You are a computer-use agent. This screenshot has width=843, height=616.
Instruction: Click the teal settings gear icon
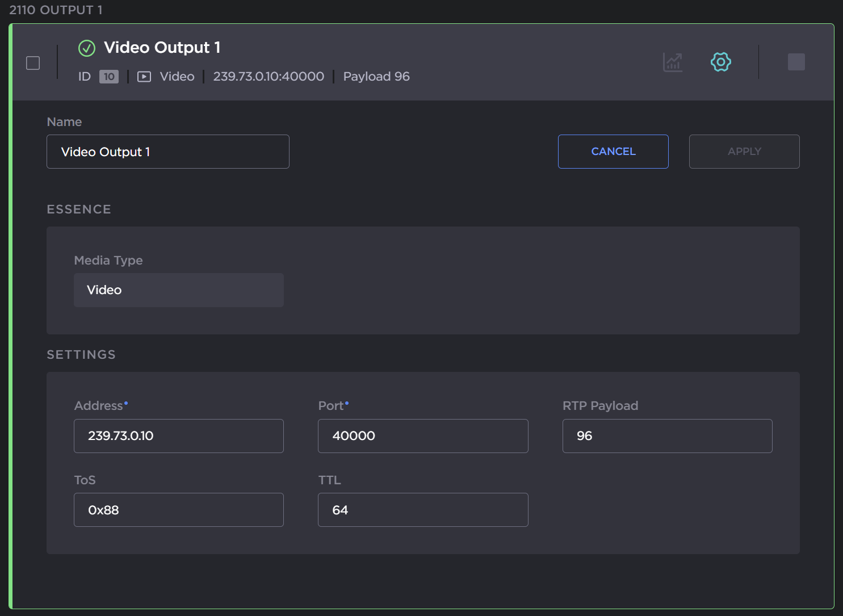(x=720, y=62)
